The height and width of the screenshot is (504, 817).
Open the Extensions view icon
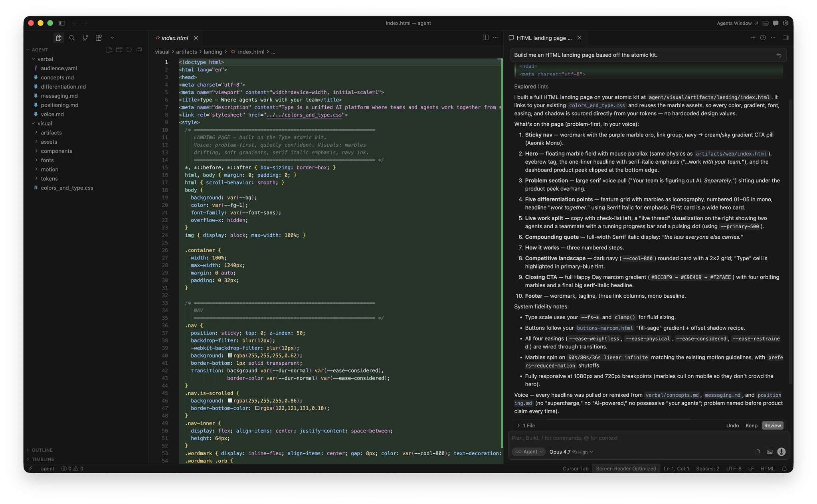(99, 38)
